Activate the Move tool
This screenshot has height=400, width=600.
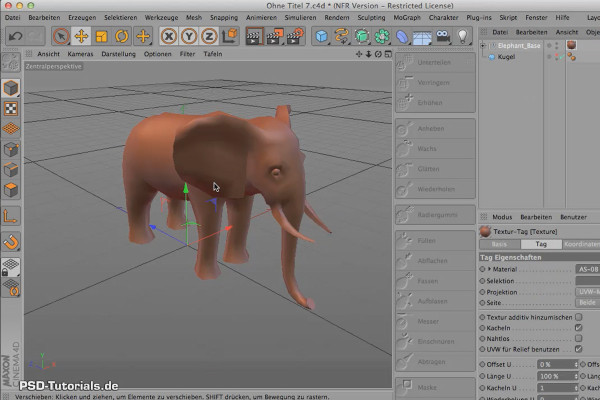coord(81,36)
